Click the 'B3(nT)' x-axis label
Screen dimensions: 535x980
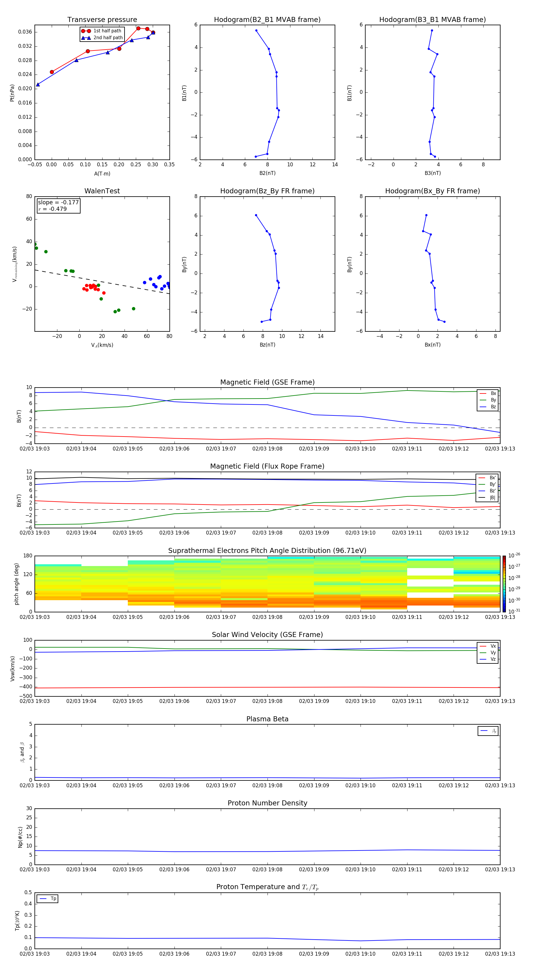click(x=432, y=173)
